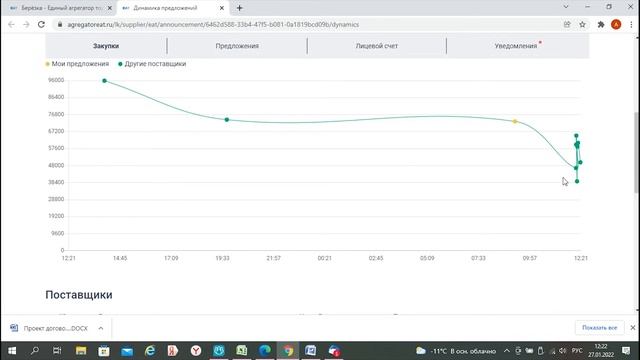Click the address bar URL

[x=213, y=24]
